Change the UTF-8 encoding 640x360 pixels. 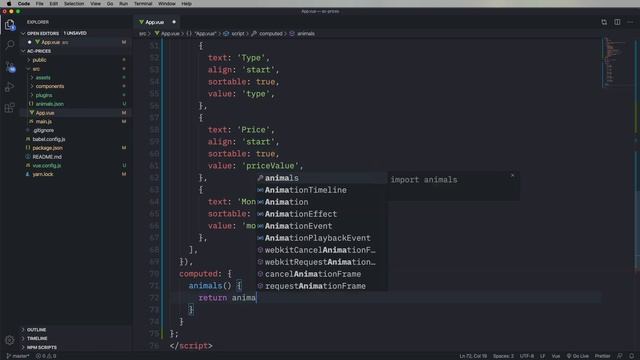(527, 356)
